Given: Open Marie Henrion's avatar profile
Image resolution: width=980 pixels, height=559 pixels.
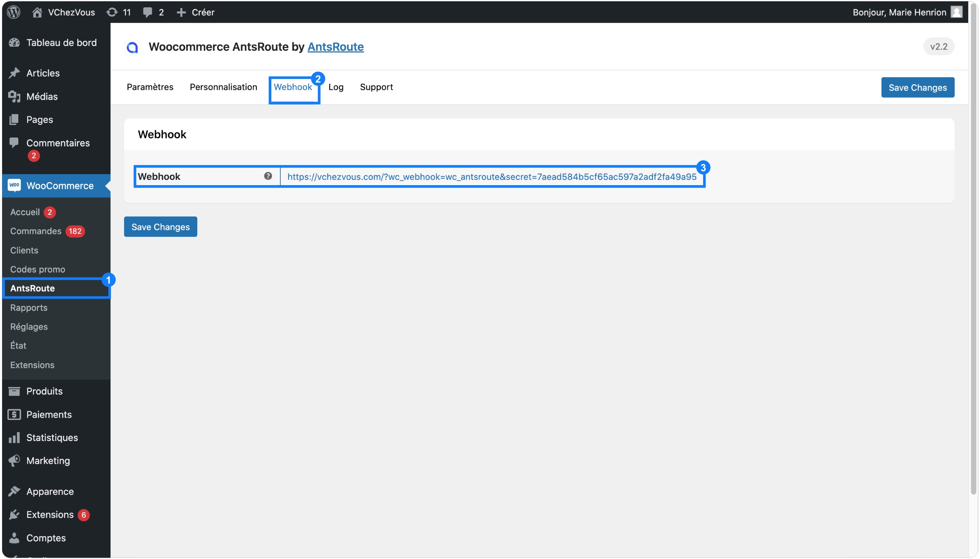Looking at the screenshot, I should [x=957, y=12].
